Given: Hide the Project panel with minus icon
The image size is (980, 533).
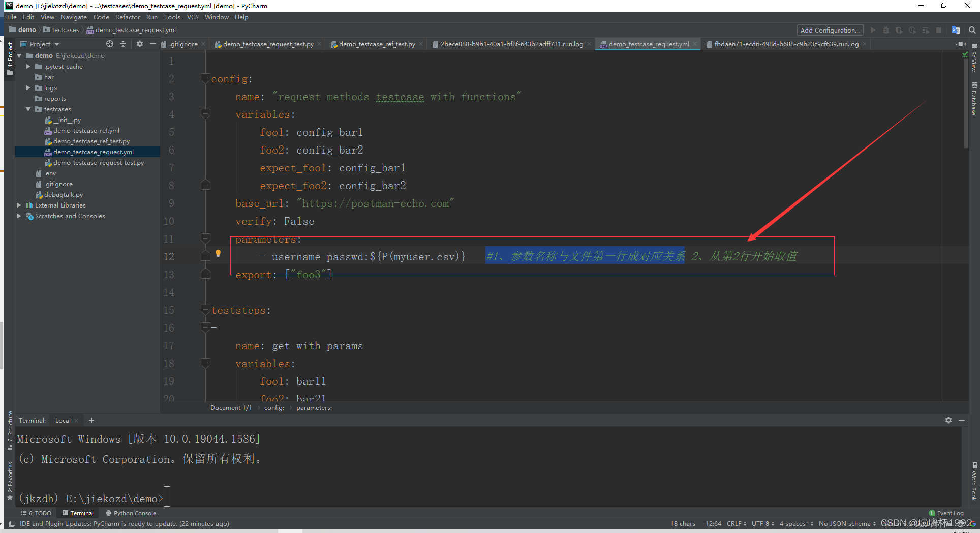Looking at the screenshot, I should 152,44.
